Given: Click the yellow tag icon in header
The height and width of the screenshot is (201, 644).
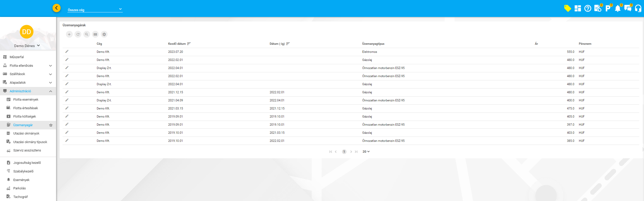Looking at the screenshot, I should tap(567, 9).
